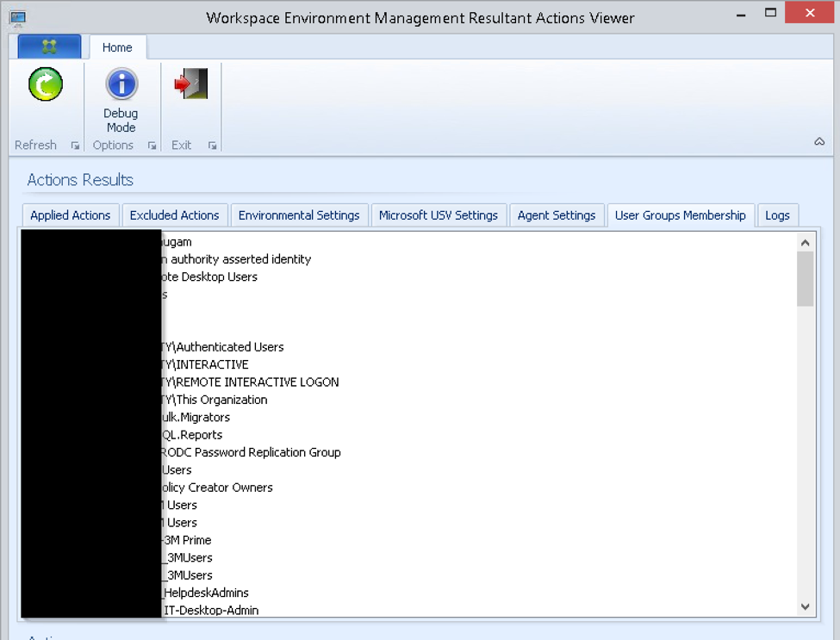Select the Home ribbon tab

(x=117, y=47)
